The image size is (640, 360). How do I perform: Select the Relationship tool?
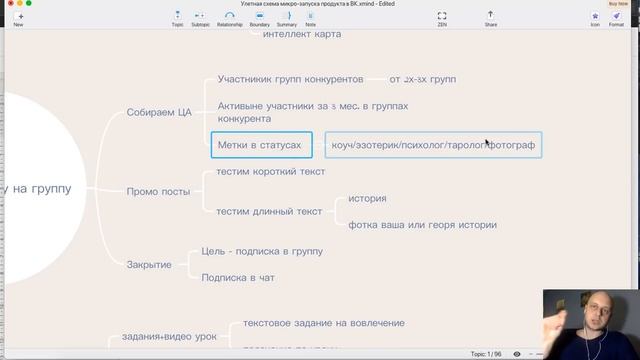(229, 19)
